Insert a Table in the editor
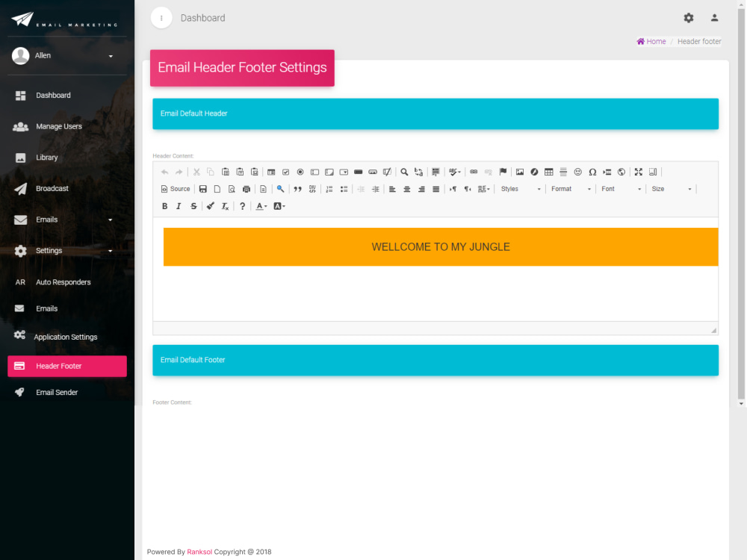Screen dimensions: 747x560 pos(549,172)
